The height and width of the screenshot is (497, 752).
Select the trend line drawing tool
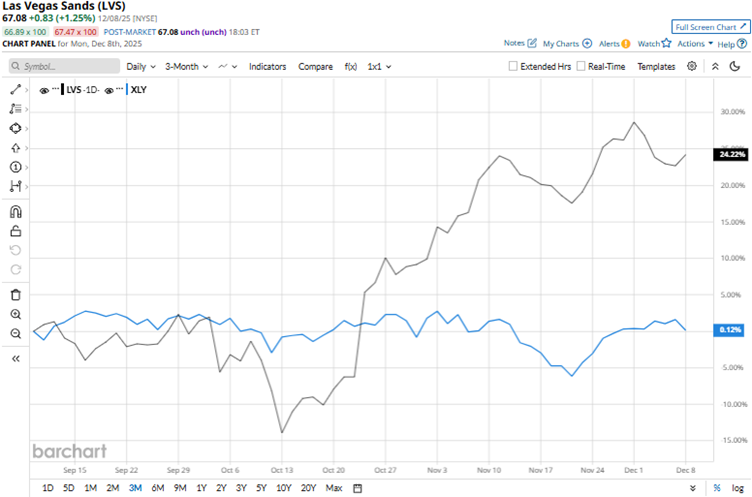click(15, 90)
